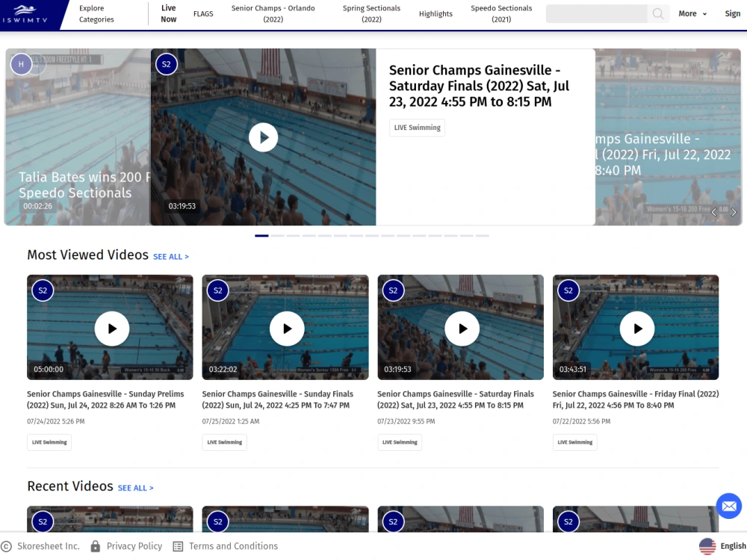747x560 pixels.
Task: Play Saturday Finals video in Most Viewed
Action: (x=462, y=329)
